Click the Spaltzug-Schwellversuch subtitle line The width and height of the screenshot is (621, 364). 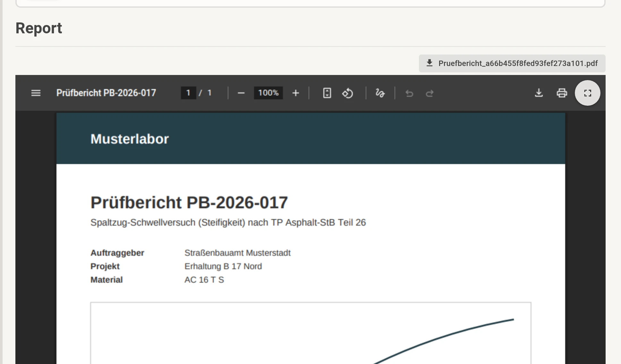pyautogui.click(x=228, y=222)
